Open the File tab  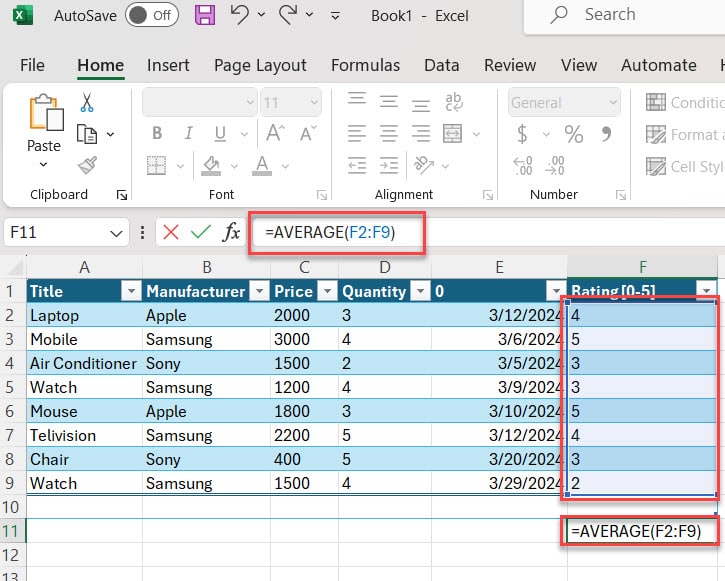32,65
